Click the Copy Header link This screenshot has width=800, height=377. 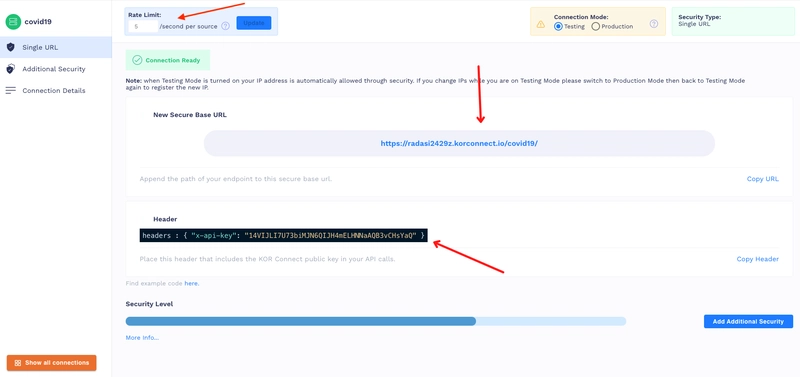point(758,259)
